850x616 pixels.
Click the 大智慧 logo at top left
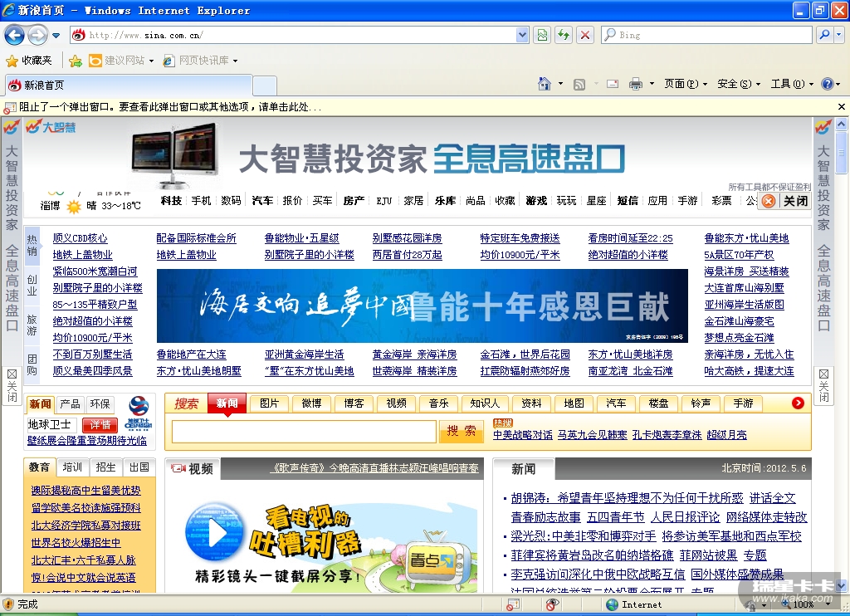coord(51,127)
